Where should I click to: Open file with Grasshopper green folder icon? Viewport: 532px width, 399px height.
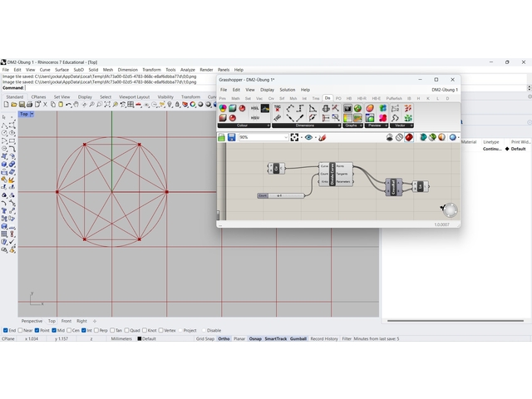coord(222,137)
